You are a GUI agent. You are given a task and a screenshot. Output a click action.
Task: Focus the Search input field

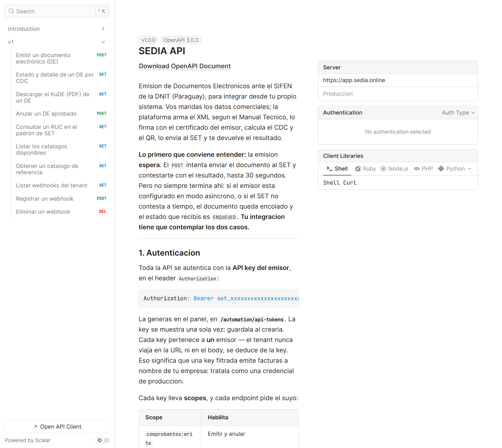click(57, 11)
